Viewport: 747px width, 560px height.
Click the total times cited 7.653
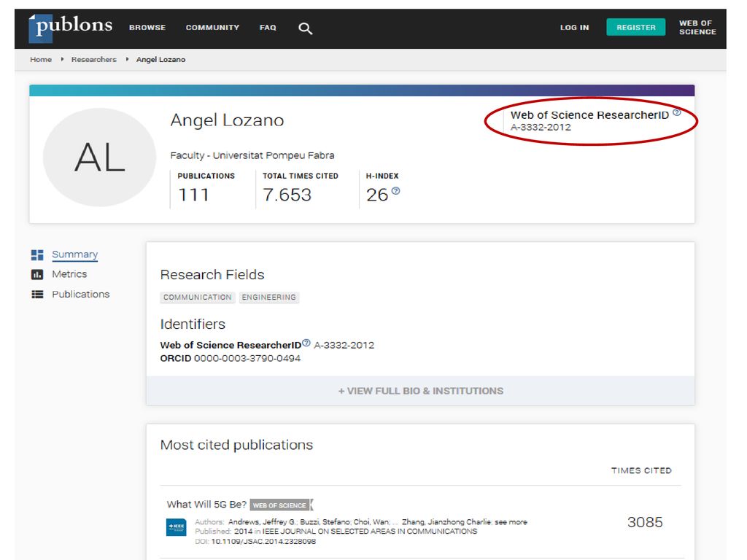[287, 195]
